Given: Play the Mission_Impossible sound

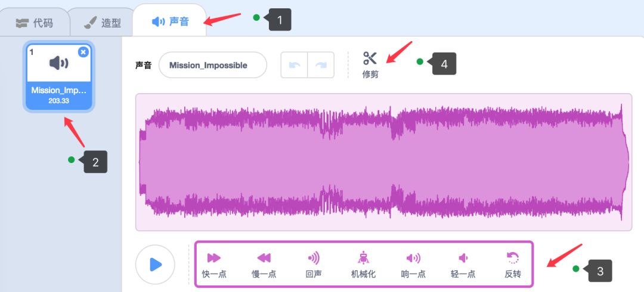Looking at the screenshot, I should (x=155, y=265).
